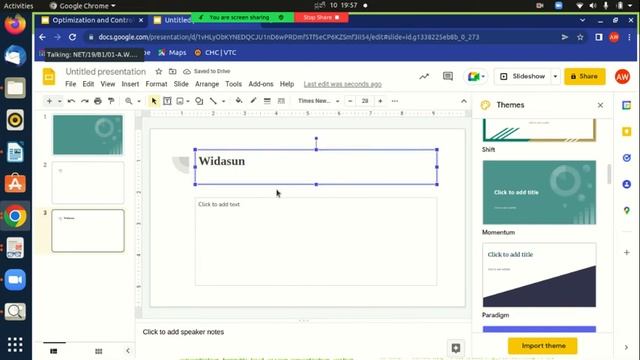Open the new slide layout dropdown arrow
This screenshot has width=640, height=360.
coord(60,101)
